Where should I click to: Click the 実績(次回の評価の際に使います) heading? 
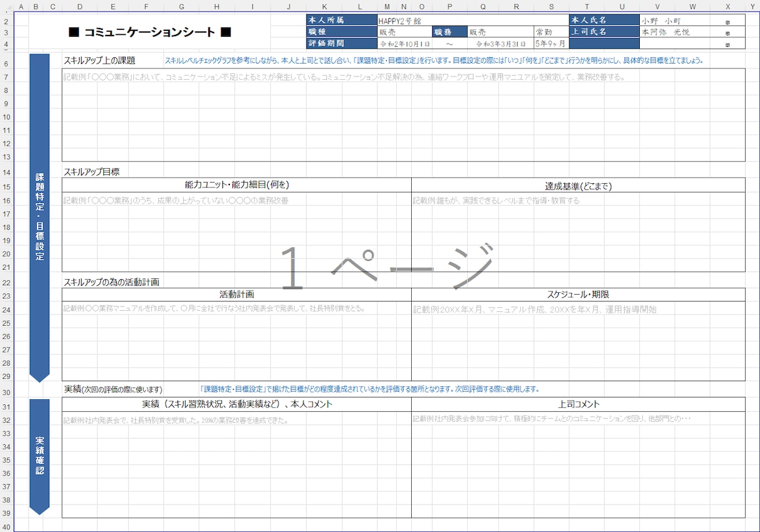(113, 389)
